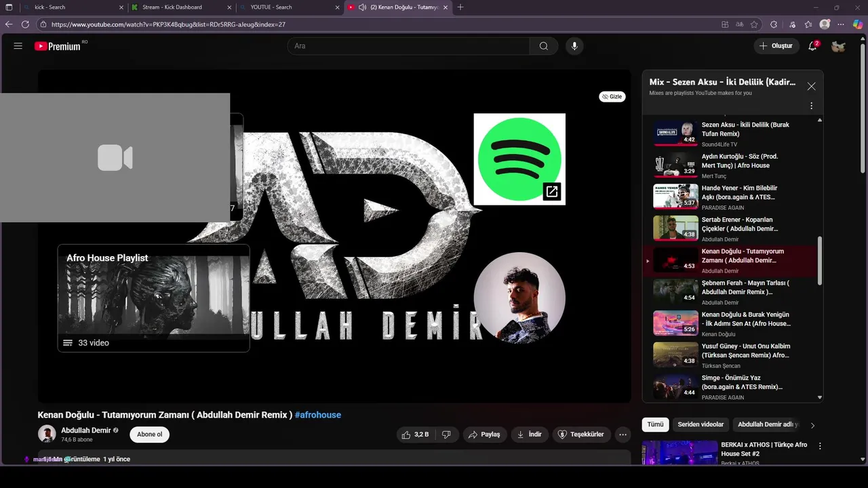This screenshot has height=488, width=868.
Task: Open the favorites list icon
Action: [x=808, y=24]
